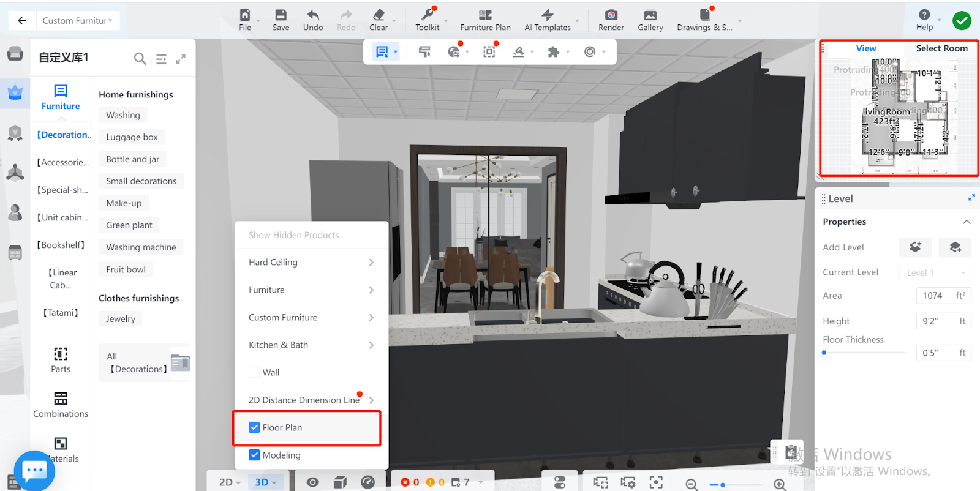Uncheck the Floor Plan checkbox
The width and height of the screenshot is (980, 491).
pyautogui.click(x=254, y=427)
